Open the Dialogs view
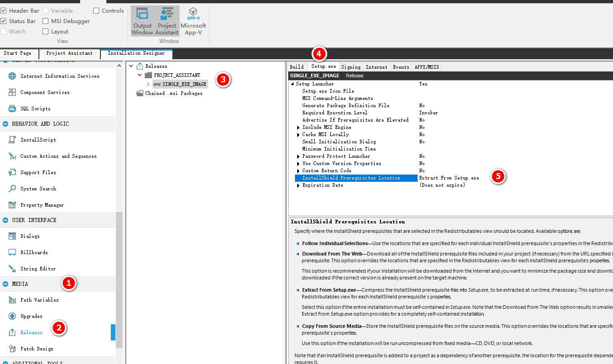The image size is (613, 364). [30, 236]
